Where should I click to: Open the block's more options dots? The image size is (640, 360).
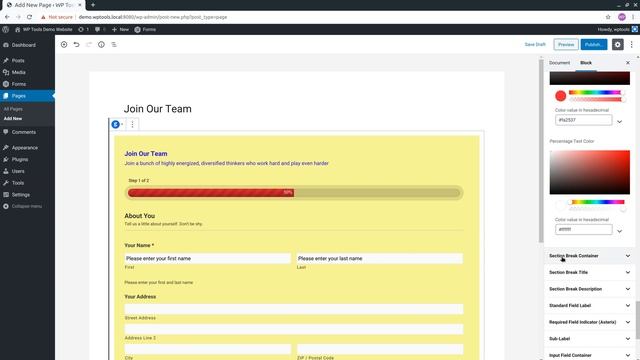[x=132, y=124]
